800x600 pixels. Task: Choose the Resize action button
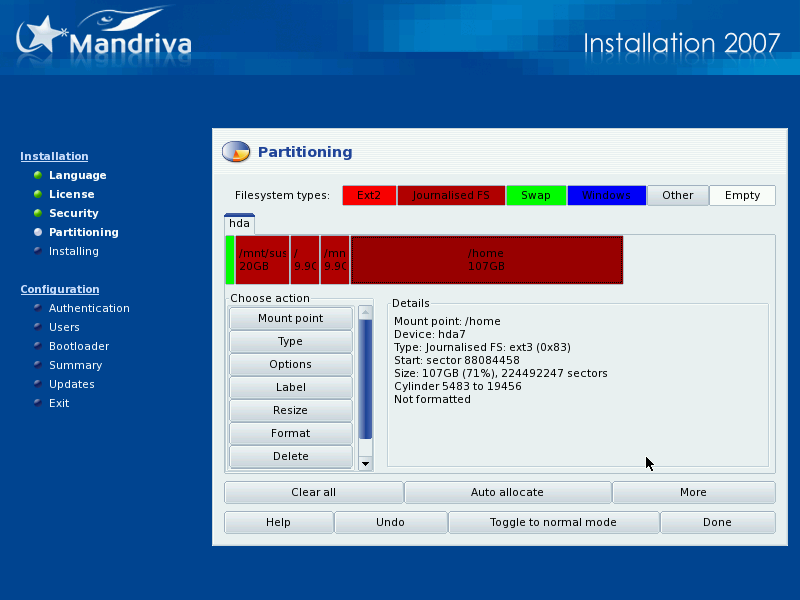291,410
